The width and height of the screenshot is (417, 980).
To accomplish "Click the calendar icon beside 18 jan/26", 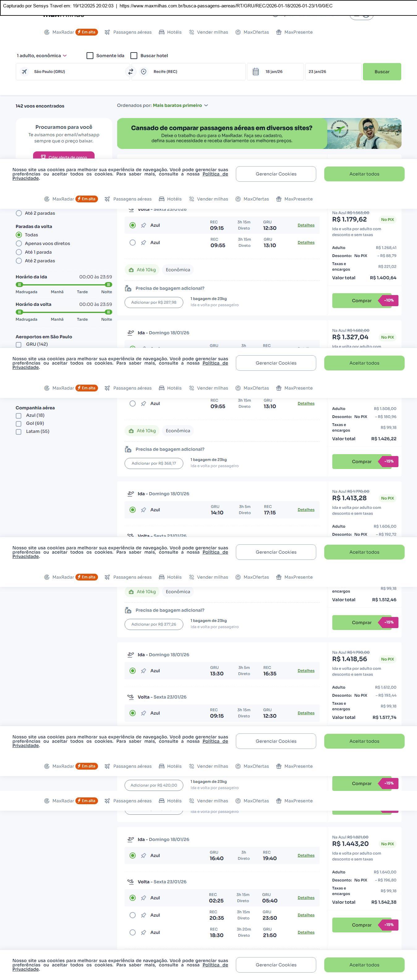I will [256, 71].
